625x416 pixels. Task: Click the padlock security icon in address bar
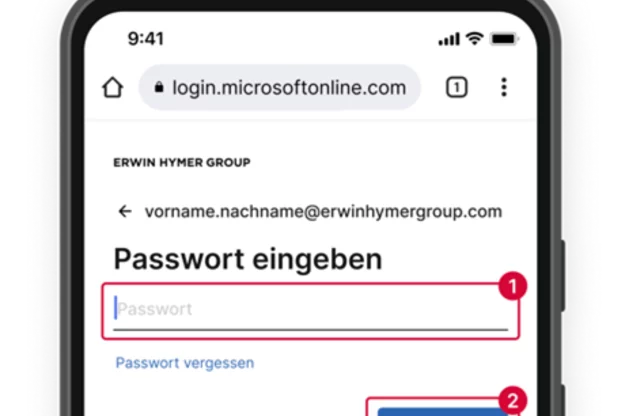click(159, 87)
